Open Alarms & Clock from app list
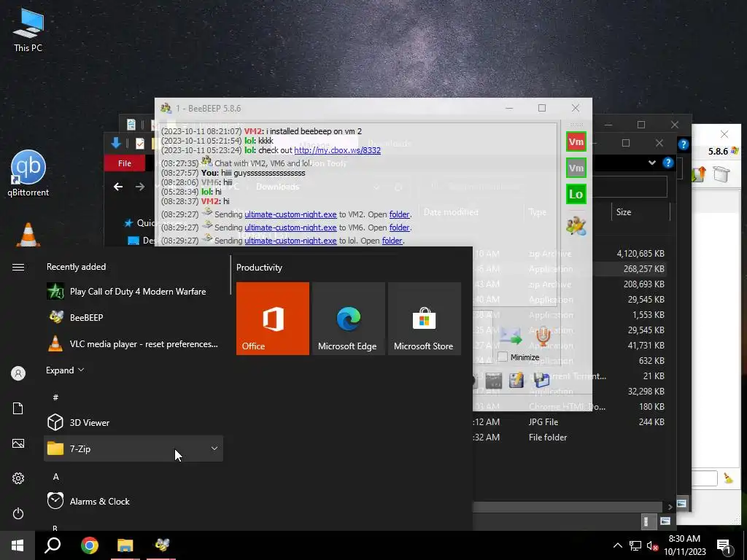747x560 pixels. tap(133, 502)
